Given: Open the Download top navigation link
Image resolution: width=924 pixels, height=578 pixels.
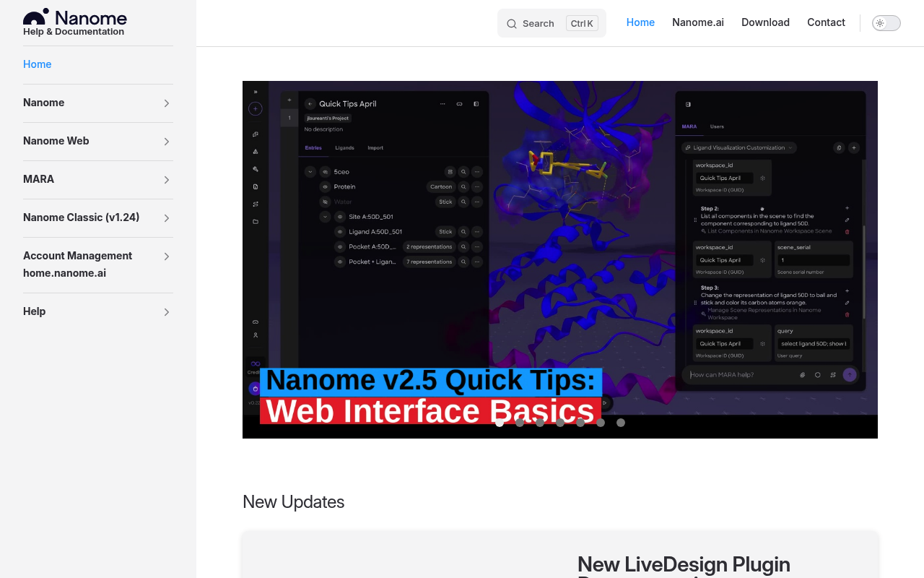Looking at the screenshot, I should (x=765, y=22).
